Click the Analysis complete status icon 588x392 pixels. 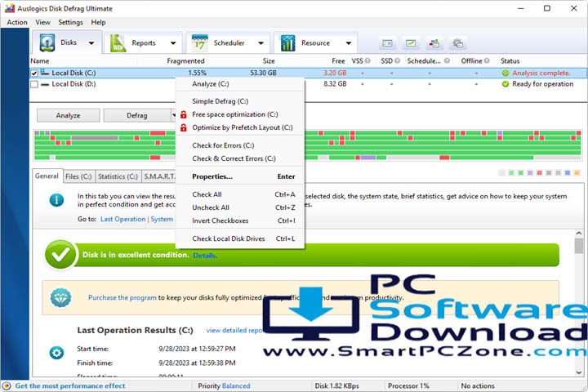506,73
